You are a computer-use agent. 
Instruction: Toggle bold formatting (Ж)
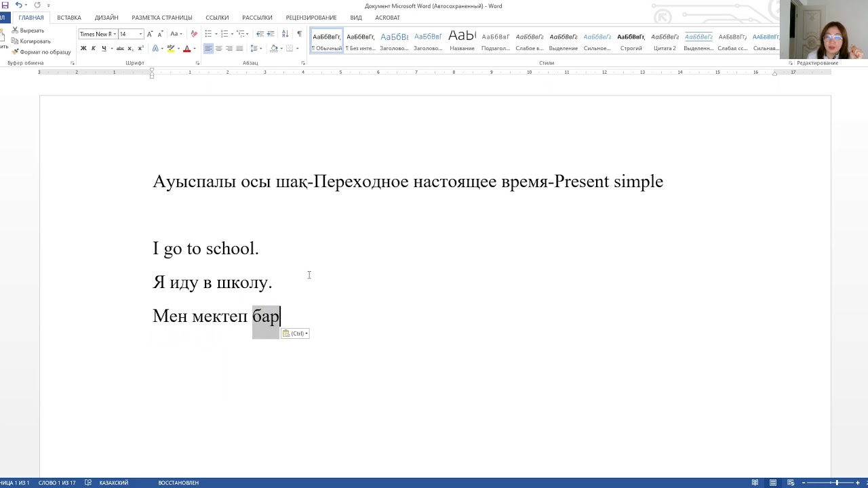(83, 48)
